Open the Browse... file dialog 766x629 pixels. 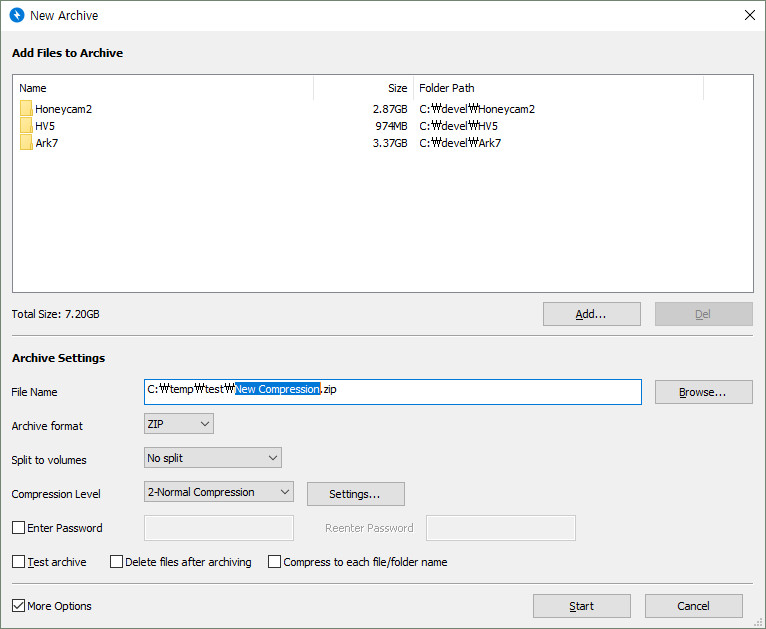(703, 392)
